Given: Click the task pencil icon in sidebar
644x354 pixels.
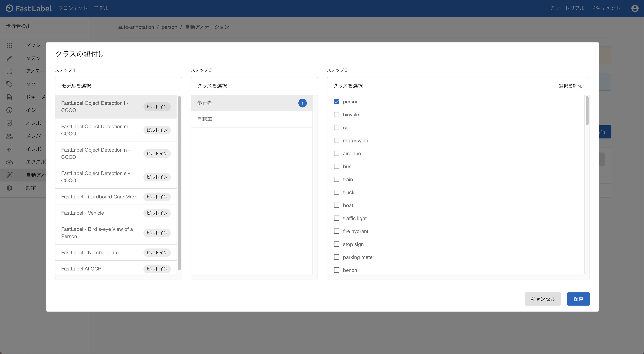Looking at the screenshot, I should click(x=9, y=58).
